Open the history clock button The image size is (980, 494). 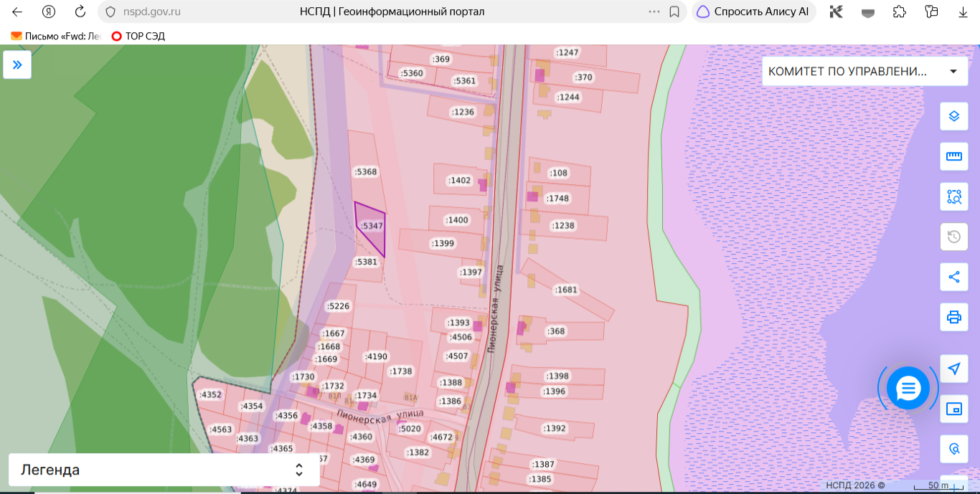click(953, 237)
